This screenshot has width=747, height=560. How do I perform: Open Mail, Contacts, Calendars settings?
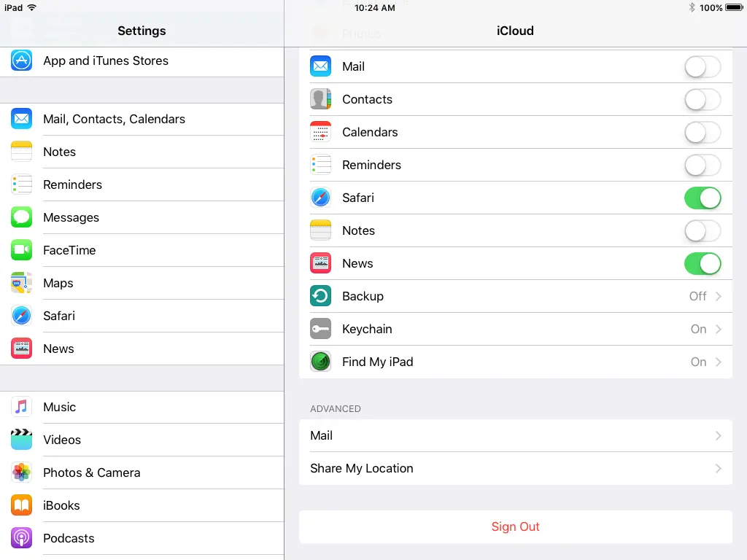tap(142, 119)
